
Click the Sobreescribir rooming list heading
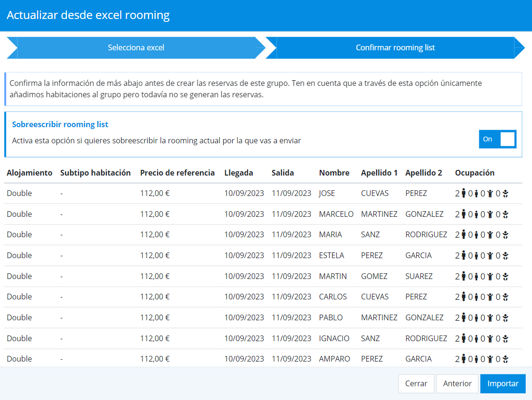60,125
